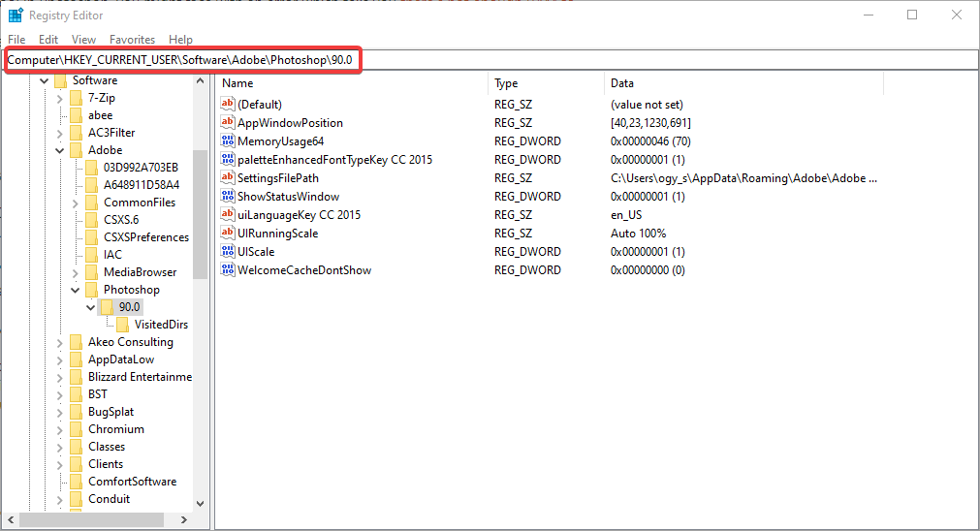This screenshot has height=531, width=980.
Task: Click the SettingsFilePath string icon
Action: click(x=228, y=177)
